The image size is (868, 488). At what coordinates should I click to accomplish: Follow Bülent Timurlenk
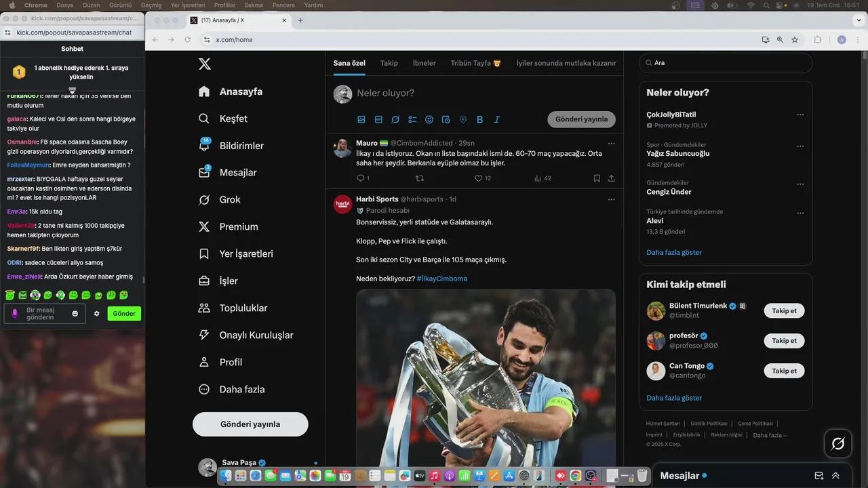(784, 310)
